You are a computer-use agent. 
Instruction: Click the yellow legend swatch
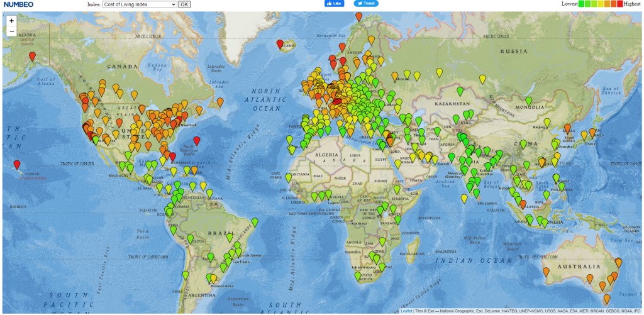[x=600, y=4]
